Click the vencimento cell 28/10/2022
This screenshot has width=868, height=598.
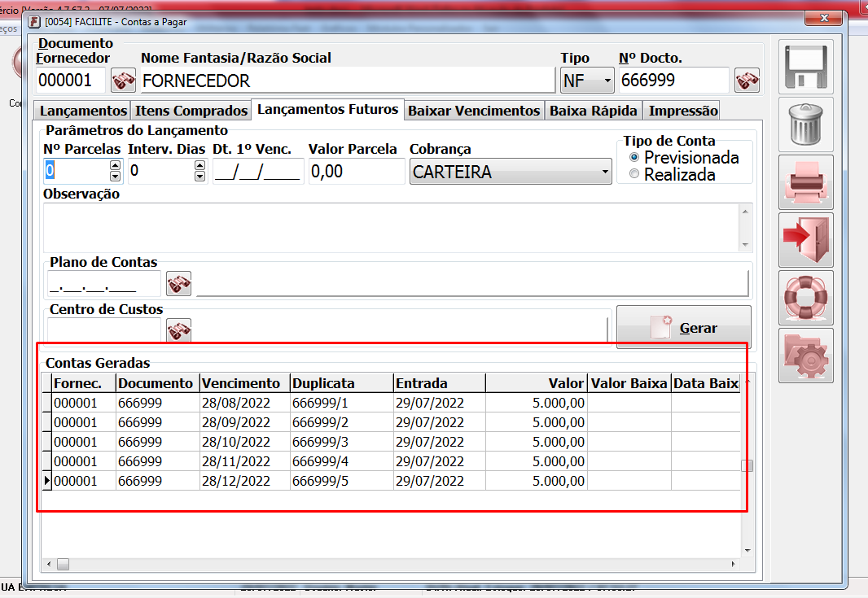(x=244, y=442)
